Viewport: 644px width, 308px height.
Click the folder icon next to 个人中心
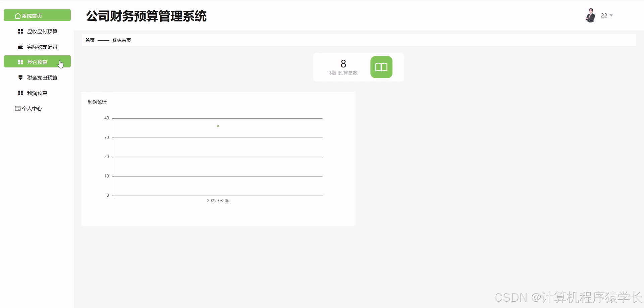pos(17,108)
